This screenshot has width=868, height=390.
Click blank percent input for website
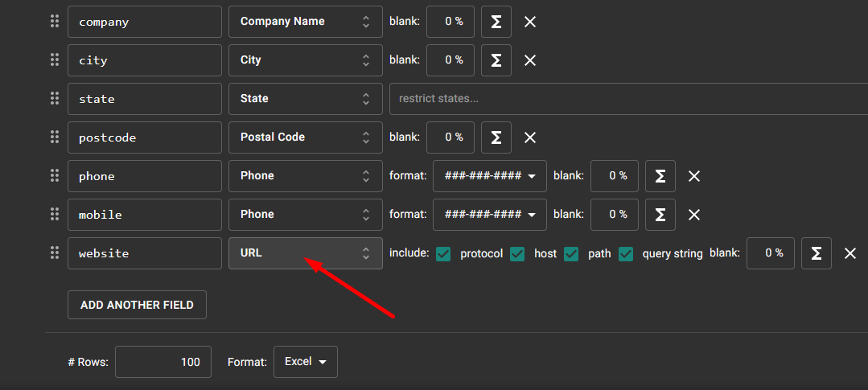[771, 252]
